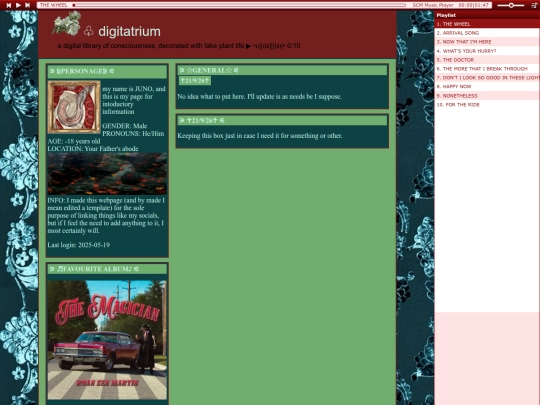Click the SCM Music Player label
This screenshot has width=540, height=405.
pyautogui.click(x=433, y=5)
